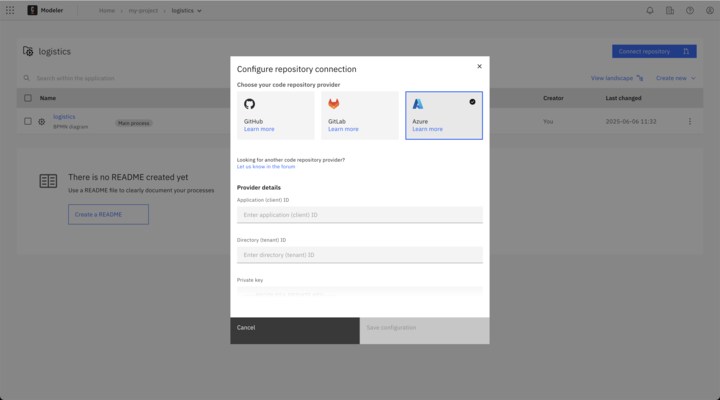Screen dimensions: 720x400
Task: Go to Home breadcrumb
Action: (x=107, y=11)
